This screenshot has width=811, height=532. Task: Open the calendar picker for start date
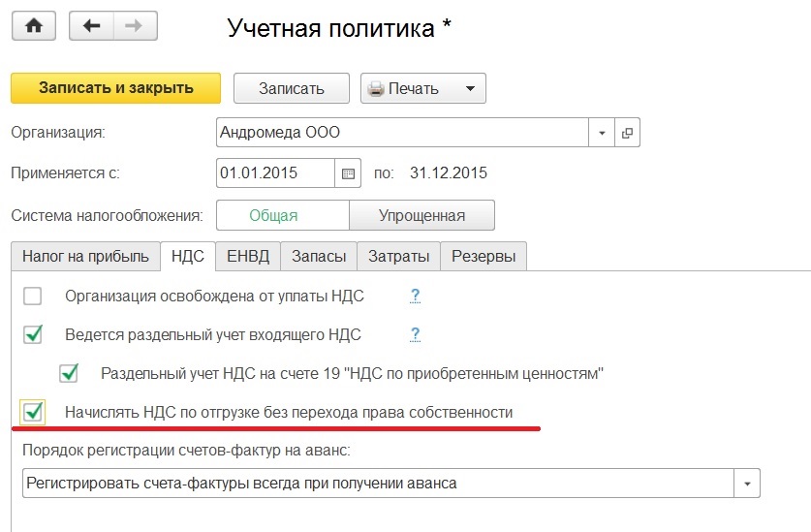coord(348,173)
